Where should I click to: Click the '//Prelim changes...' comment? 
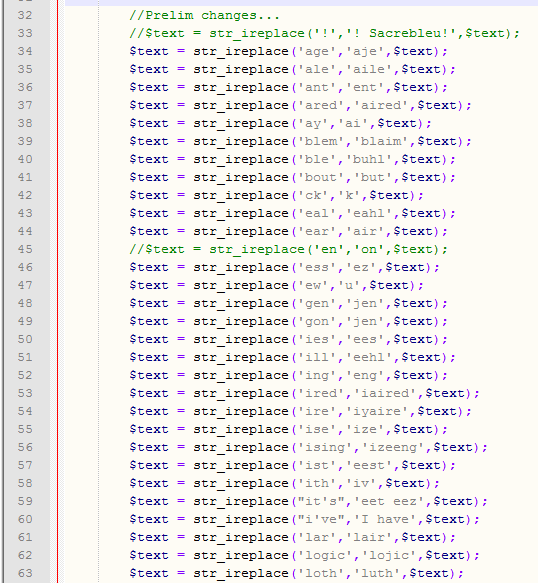204,16
